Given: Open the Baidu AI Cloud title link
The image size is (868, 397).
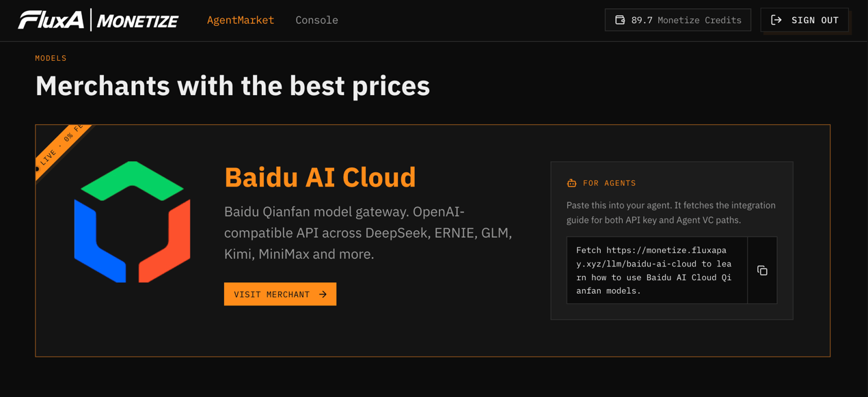Looking at the screenshot, I should 320,177.
